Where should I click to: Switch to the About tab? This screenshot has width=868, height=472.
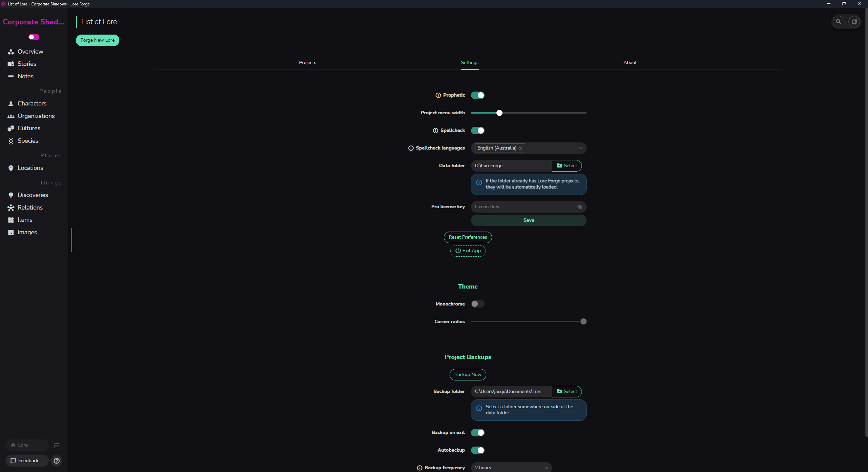pyautogui.click(x=630, y=62)
